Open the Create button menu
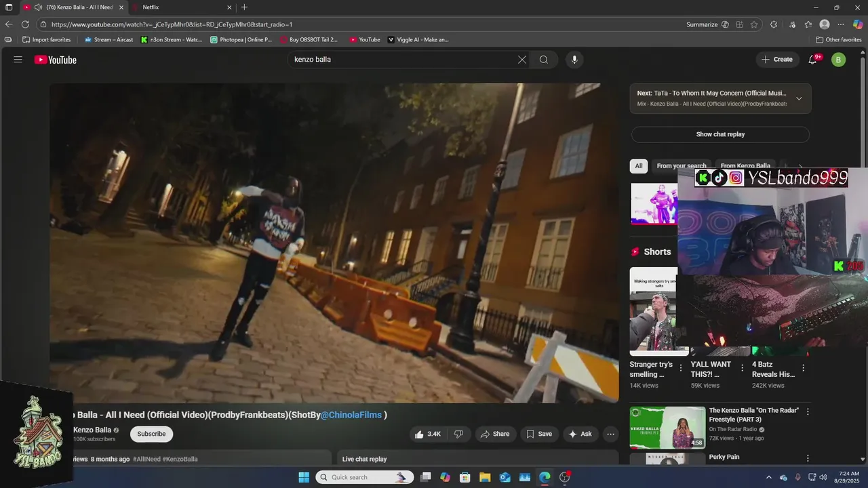868x488 pixels. click(x=777, y=60)
